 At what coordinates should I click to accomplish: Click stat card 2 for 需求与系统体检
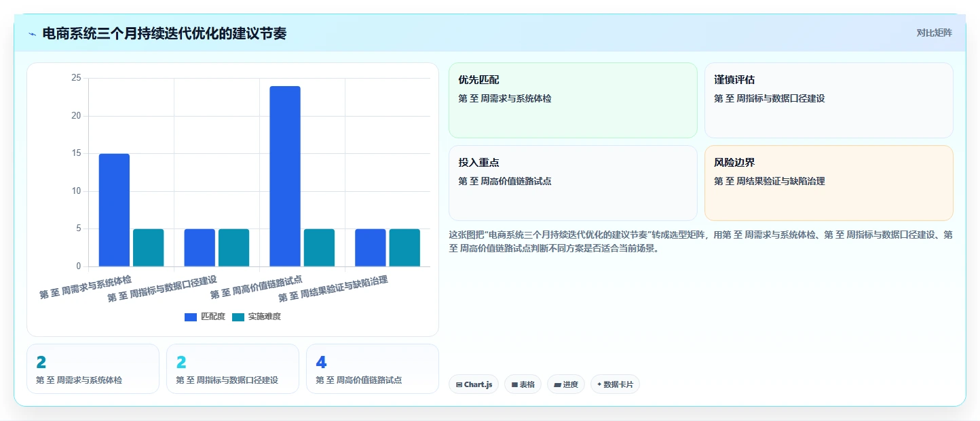coord(93,369)
